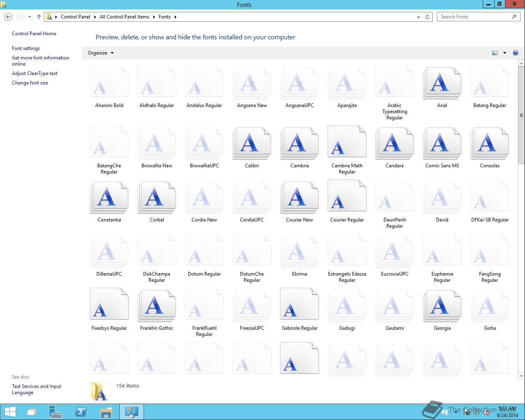Select the Browallia New font icon

coord(157,144)
